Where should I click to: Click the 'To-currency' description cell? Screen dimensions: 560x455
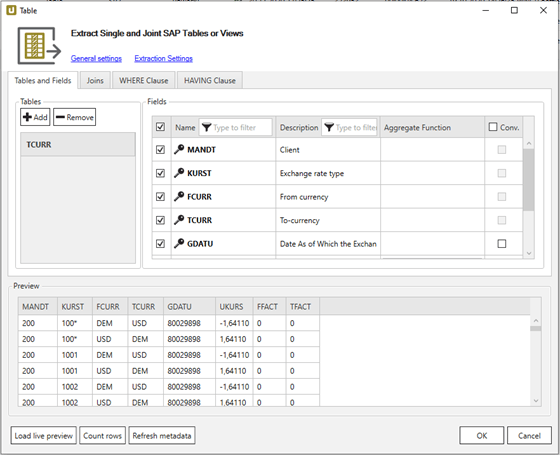[x=328, y=220]
